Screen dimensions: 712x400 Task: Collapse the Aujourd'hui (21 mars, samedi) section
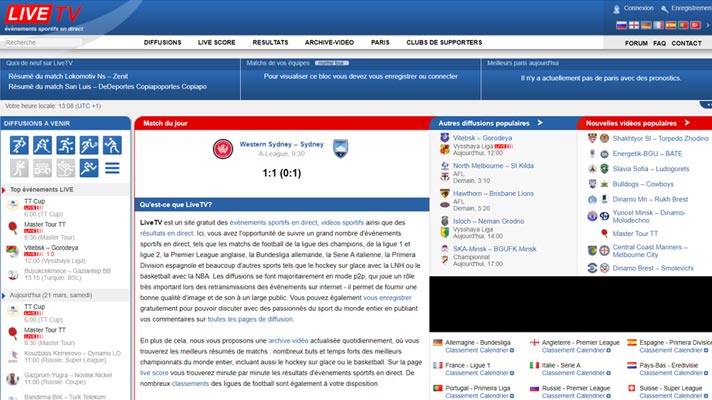(4, 296)
